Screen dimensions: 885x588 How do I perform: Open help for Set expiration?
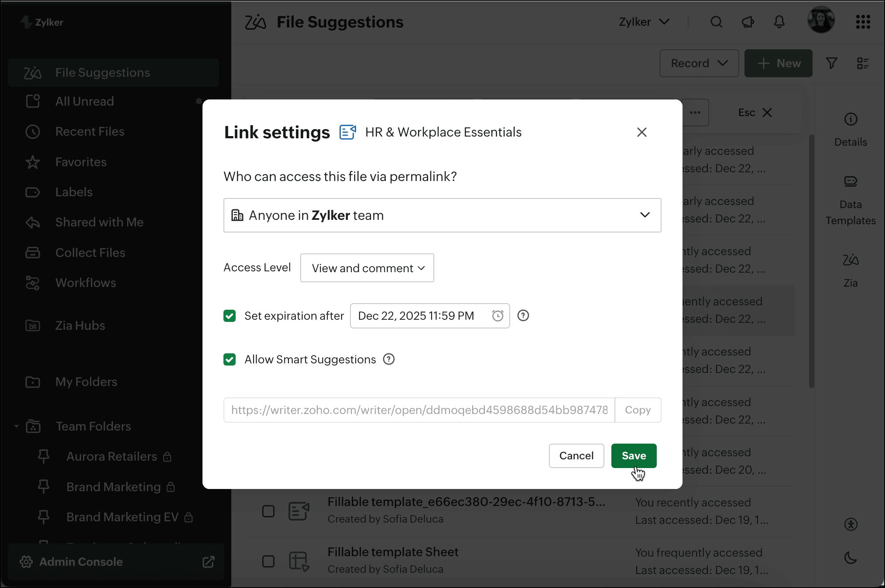pos(523,316)
